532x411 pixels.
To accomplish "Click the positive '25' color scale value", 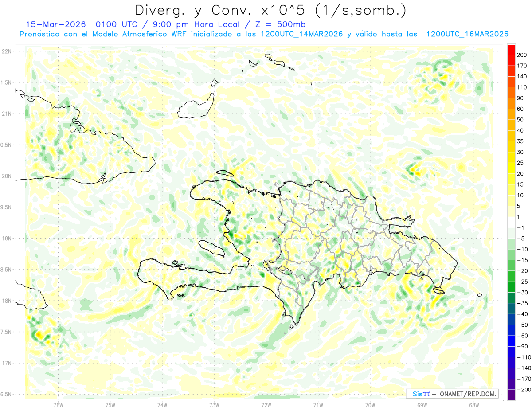I will click(520, 163).
